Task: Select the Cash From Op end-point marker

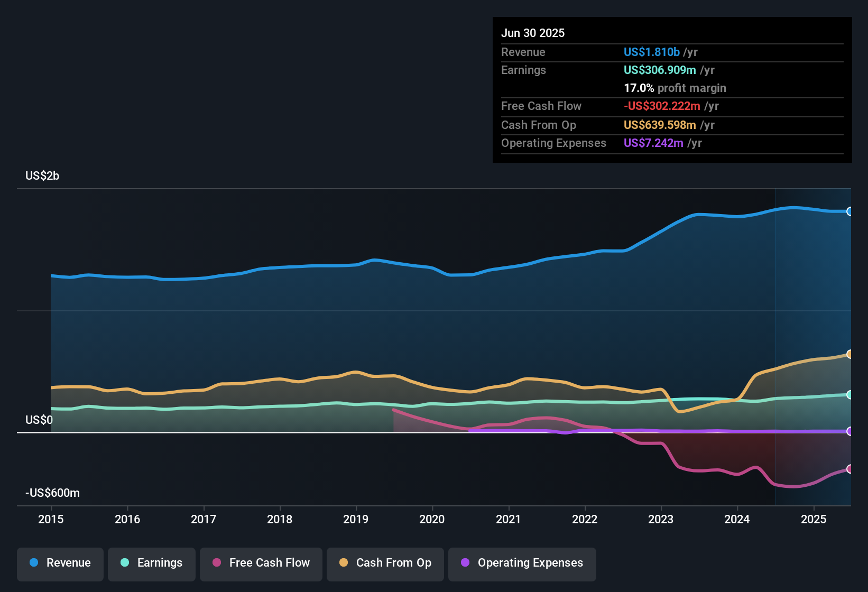Action: (849, 354)
